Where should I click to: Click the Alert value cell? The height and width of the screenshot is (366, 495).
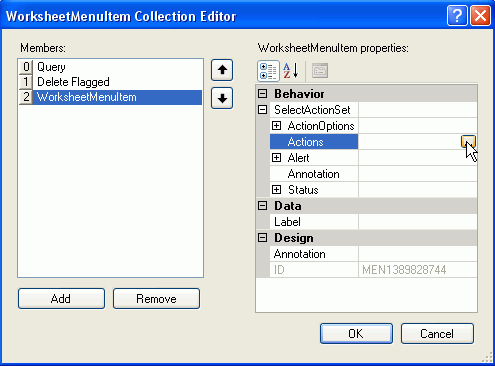(418, 158)
